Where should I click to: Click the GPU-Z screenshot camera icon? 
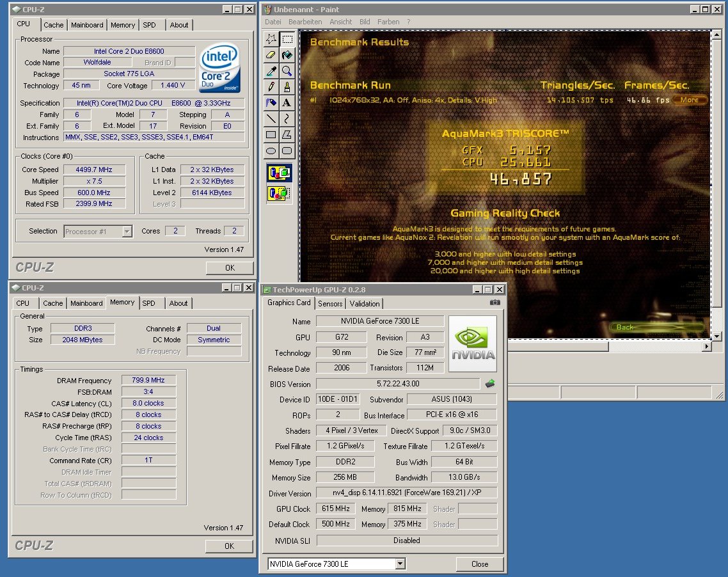[x=495, y=303]
